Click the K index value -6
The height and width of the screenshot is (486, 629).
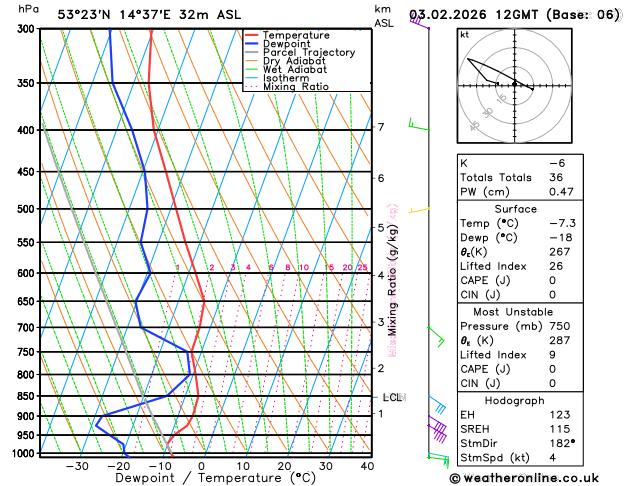(557, 163)
